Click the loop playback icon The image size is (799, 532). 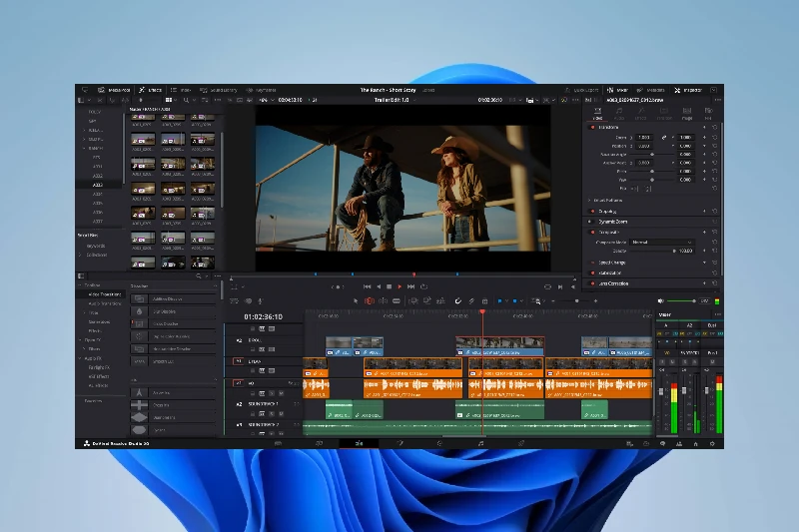(x=423, y=286)
